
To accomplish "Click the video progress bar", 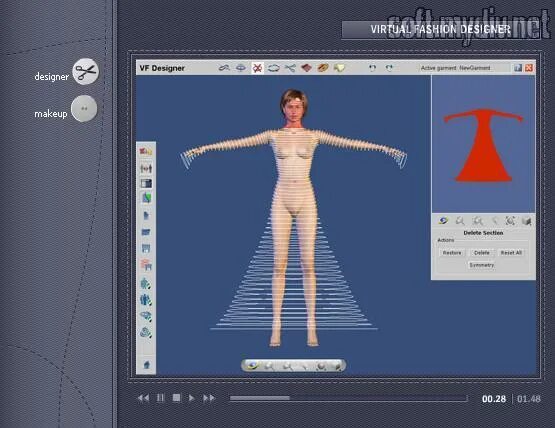I will pyautogui.click(x=349, y=398).
